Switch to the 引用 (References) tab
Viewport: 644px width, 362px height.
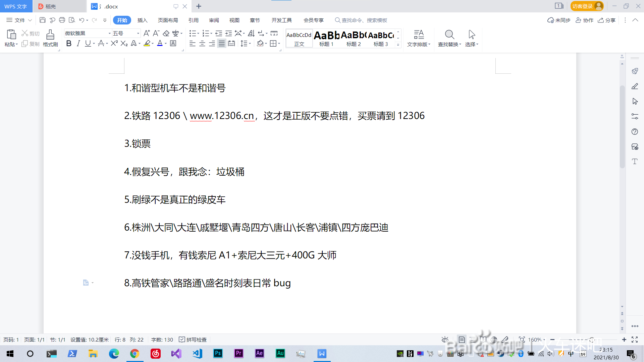(193, 20)
